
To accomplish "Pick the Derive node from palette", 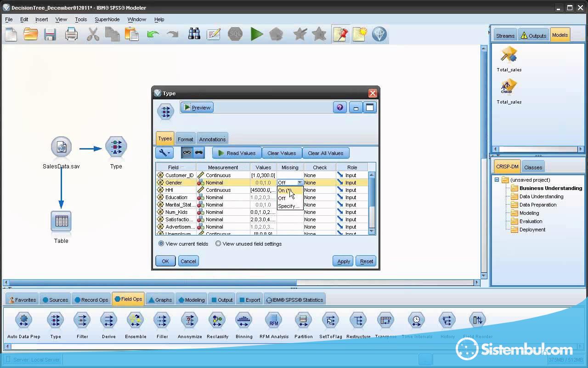I will click(x=109, y=320).
